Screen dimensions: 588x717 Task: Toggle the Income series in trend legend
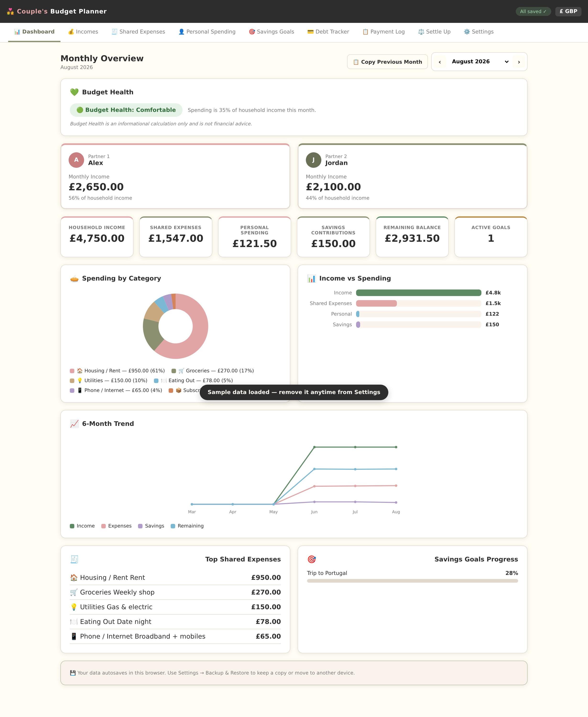[82, 526]
